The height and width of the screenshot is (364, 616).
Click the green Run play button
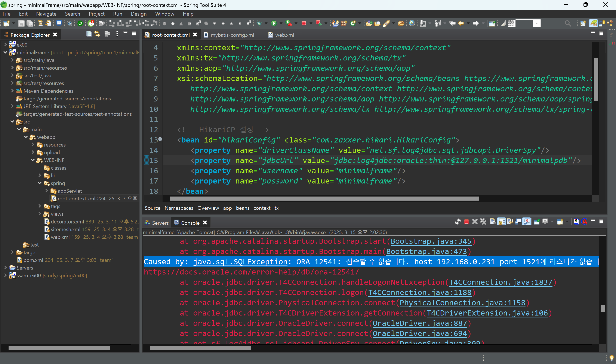tap(274, 23)
